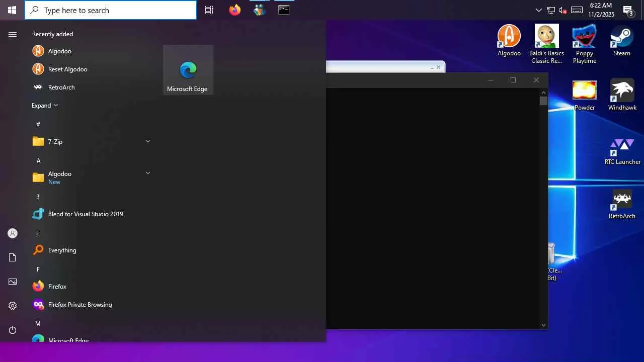Close the console window
644x362 pixels.
coord(536,80)
